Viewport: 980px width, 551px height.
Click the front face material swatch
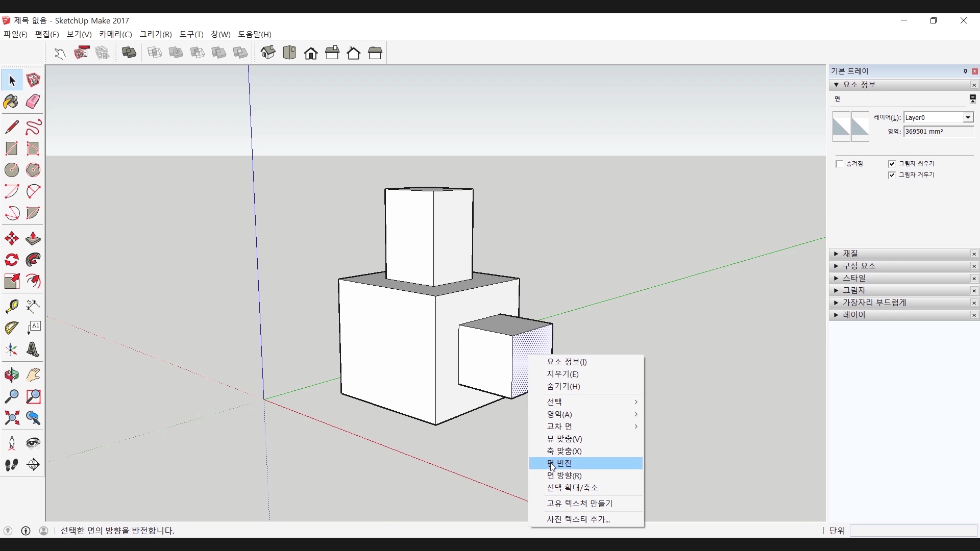(841, 126)
